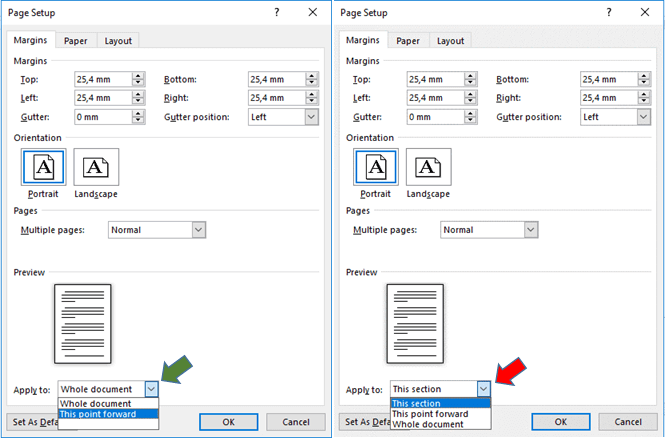Choose 'Whole document' list option in left dialog
665x438 pixels.
tap(108, 404)
